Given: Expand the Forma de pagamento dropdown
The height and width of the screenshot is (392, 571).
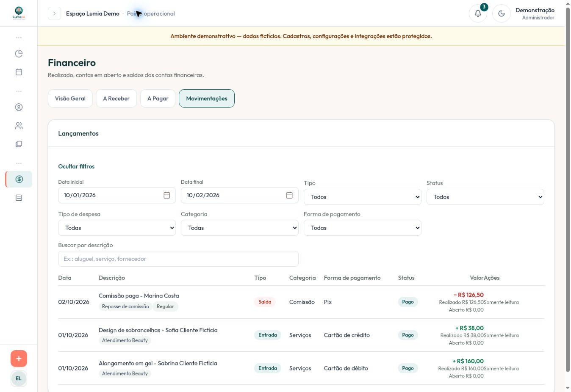Looking at the screenshot, I should (x=363, y=228).
